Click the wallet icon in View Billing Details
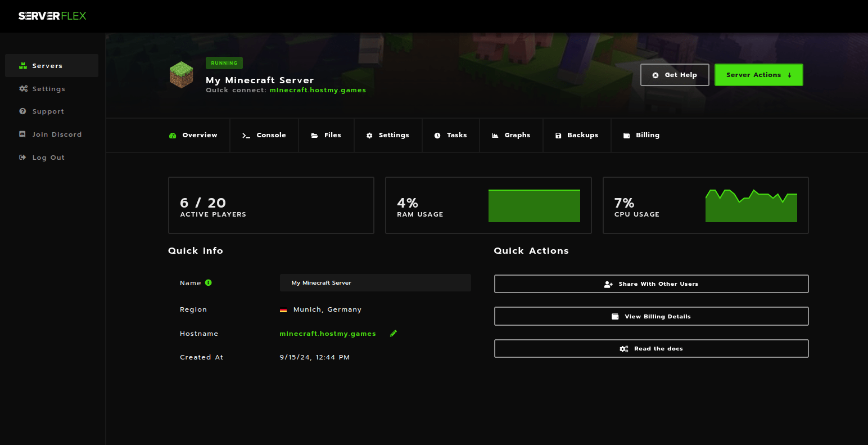 pos(616,317)
